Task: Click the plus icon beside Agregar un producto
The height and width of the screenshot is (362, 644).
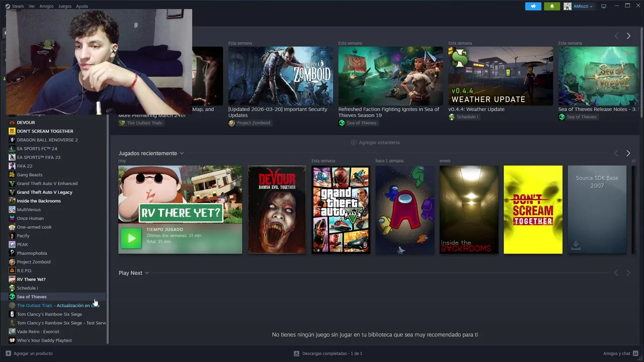Action: (x=8, y=353)
